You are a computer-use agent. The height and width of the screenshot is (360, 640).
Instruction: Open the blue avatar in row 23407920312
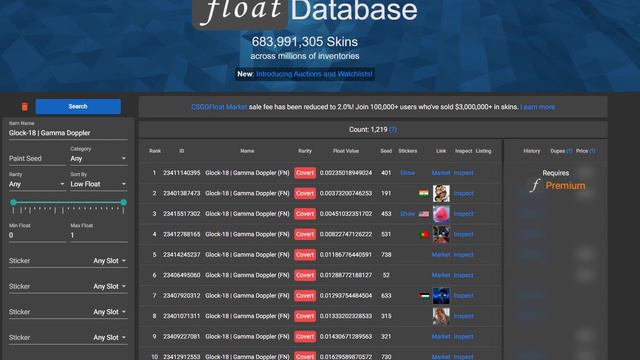coord(441,296)
